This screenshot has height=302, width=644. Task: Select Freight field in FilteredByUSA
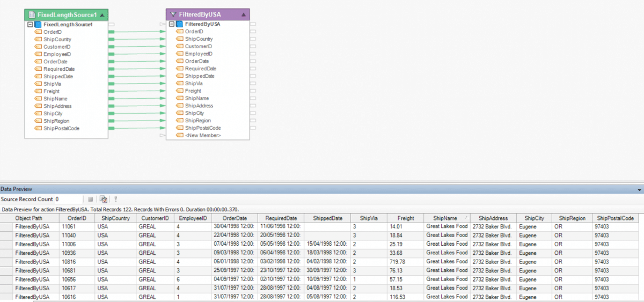[194, 91]
